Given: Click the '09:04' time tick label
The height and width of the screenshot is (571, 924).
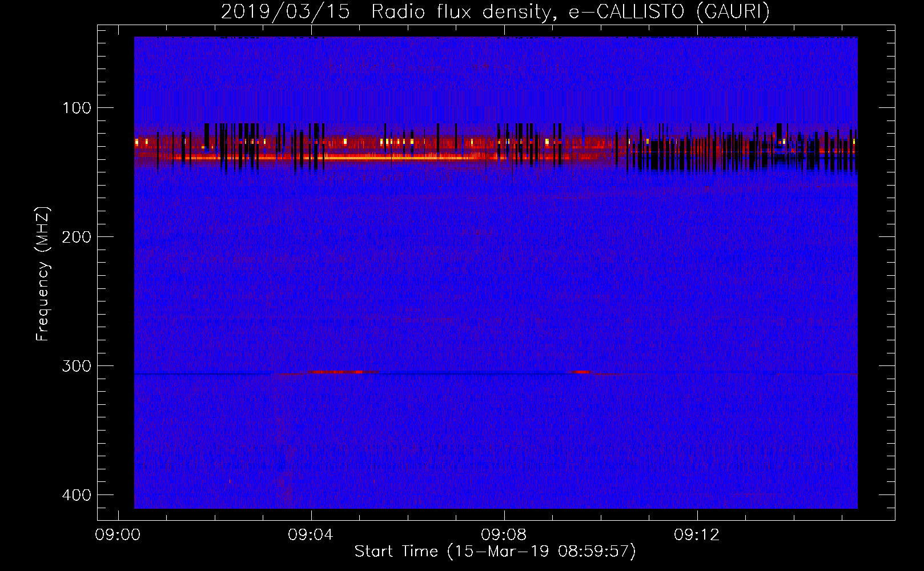Looking at the screenshot, I should pyautogui.click(x=311, y=535).
